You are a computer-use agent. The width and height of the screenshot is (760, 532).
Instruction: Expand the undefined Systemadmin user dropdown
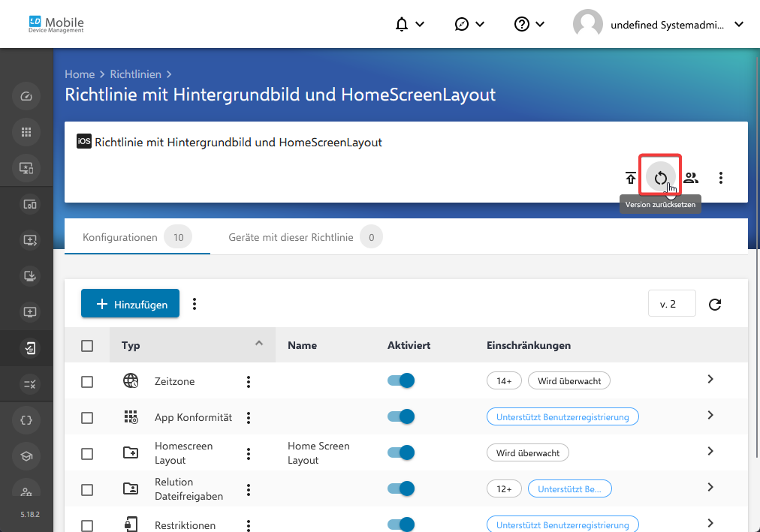pos(739,24)
